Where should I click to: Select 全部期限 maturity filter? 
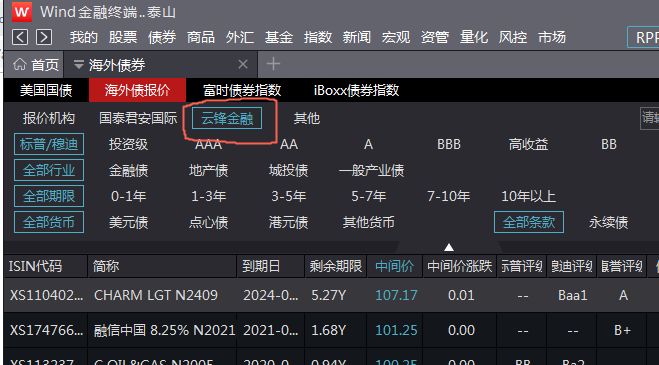(x=49, y=196)
